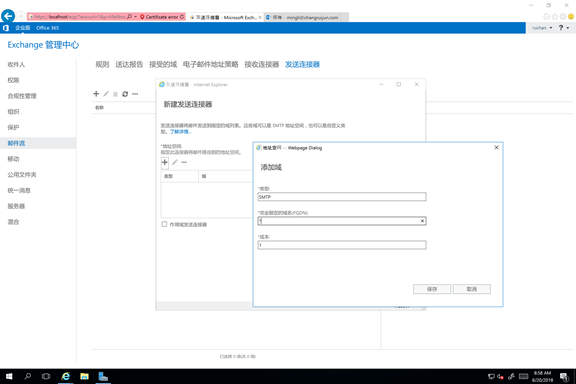Image resolution: width=576 pixels, height=384 pixels.
Task: Tick the scoped send connector checkbox
Action: [x=164, y=224]
